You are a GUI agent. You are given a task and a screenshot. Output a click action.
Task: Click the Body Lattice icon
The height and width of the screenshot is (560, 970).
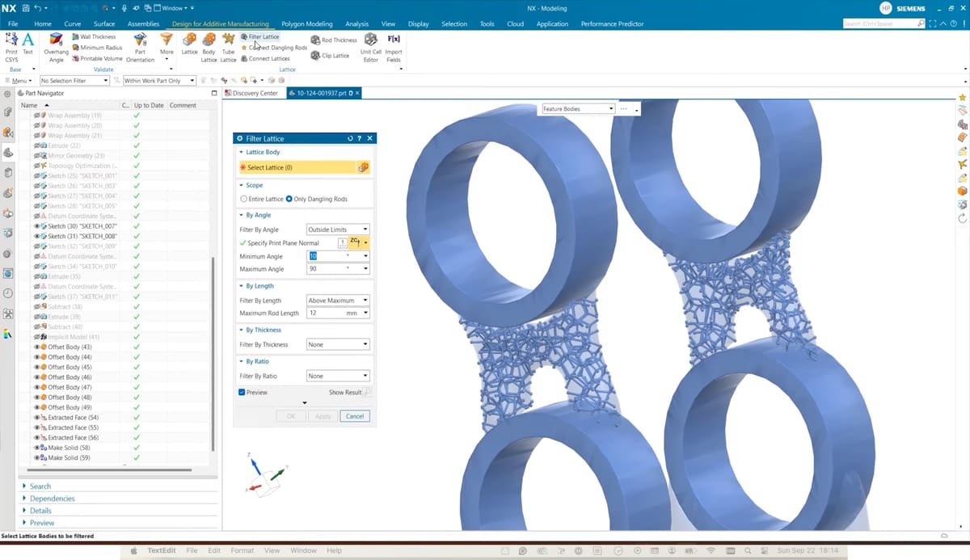[209, 40]
